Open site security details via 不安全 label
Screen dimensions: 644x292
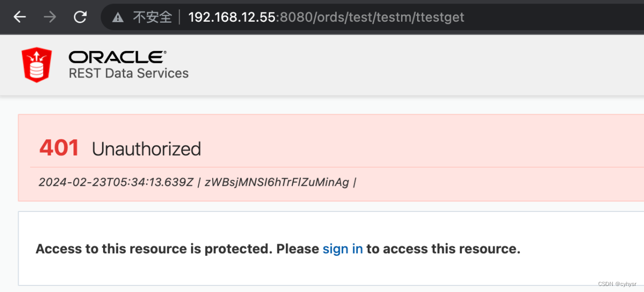pyautogui.click(x=153, y=17)
